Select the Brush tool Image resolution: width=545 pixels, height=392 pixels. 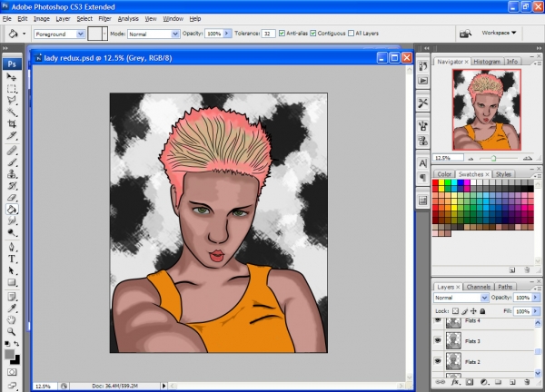[x=12, y=162]
